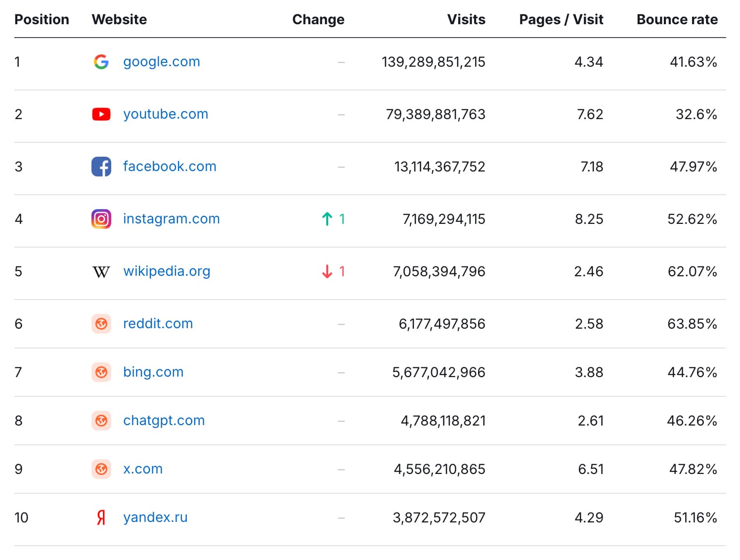Select visits value 4,788,118,821
The width and height of the screenshot is (740, 560).
point(443,421)
